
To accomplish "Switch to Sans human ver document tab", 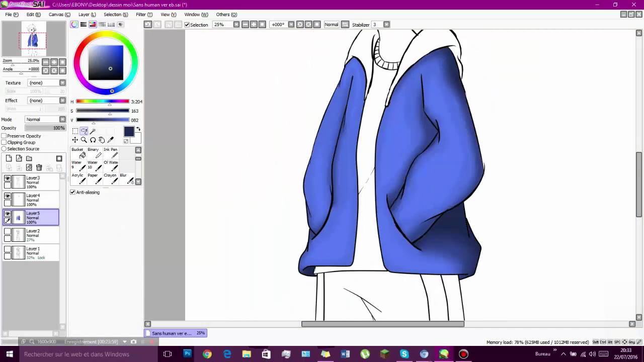I will click(x=175, y=333).
